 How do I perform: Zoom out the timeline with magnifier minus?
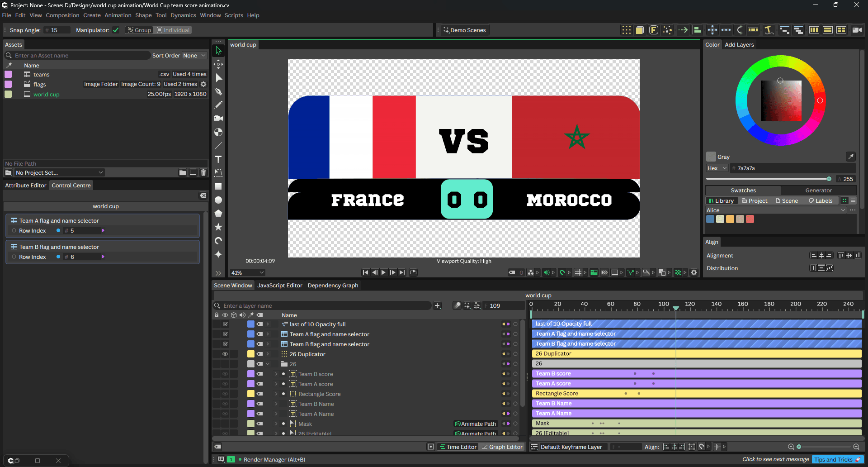791,447
